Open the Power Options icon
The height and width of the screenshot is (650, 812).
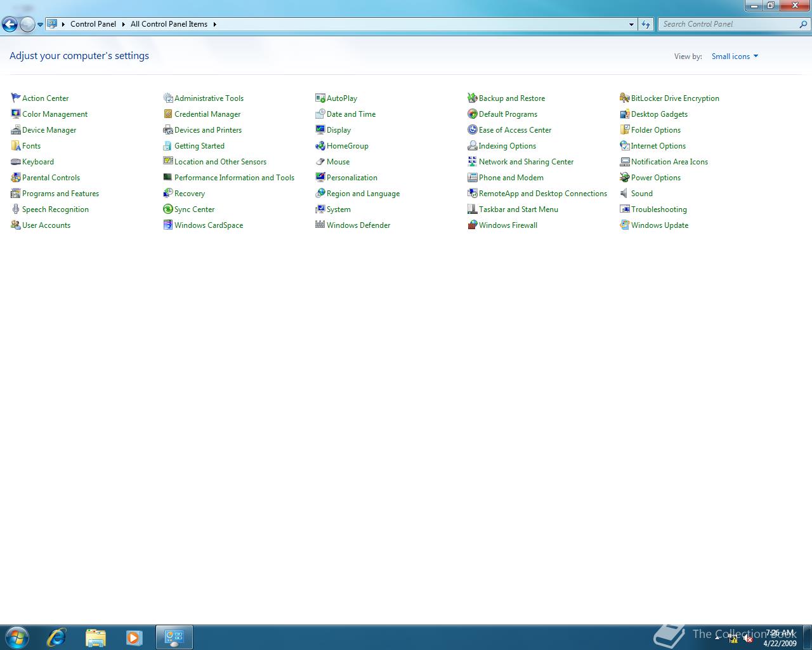625,177
